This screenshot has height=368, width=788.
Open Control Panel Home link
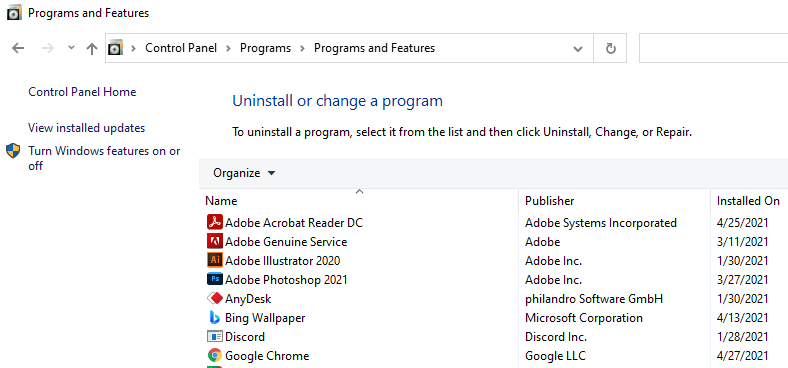82,92
